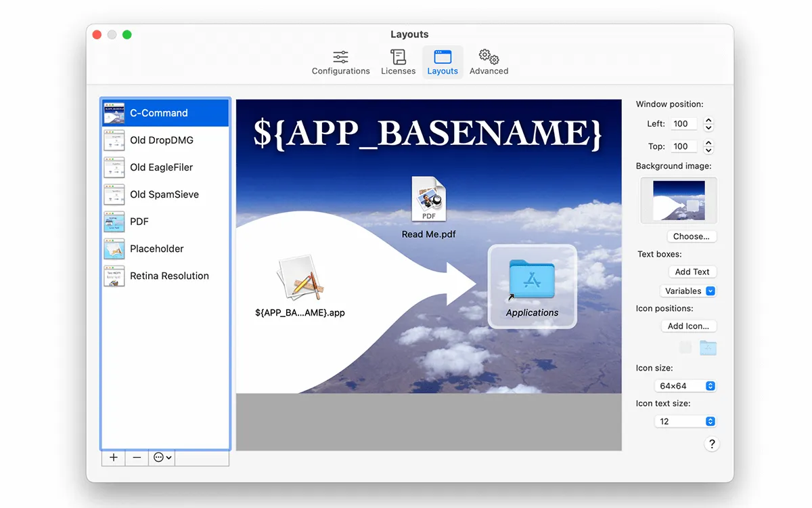Click the small folder icon under Add Icon
Image resolution: width=812 pixels, height=508 pixels.
[708, 348]
